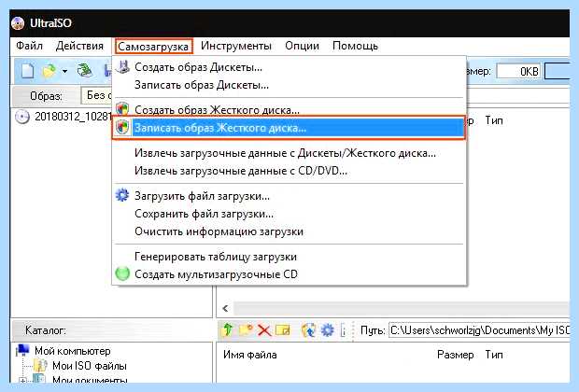Choose Записать образ Дискеты
The width and height of the screenshot is (579, 392).
289,85
